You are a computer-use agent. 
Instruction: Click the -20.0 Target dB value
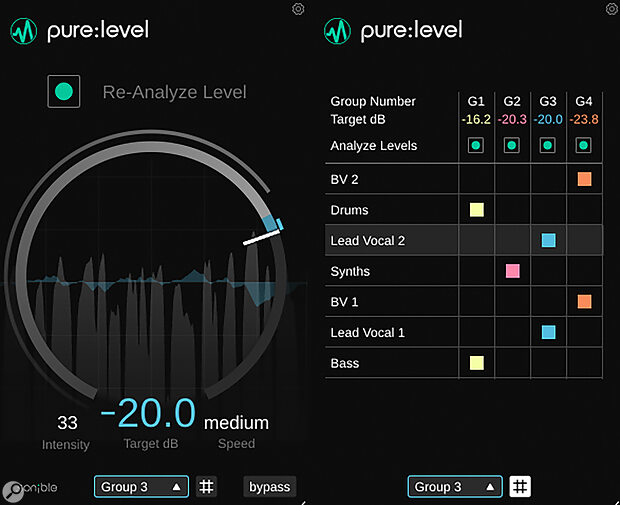click(x=148, y=414)
